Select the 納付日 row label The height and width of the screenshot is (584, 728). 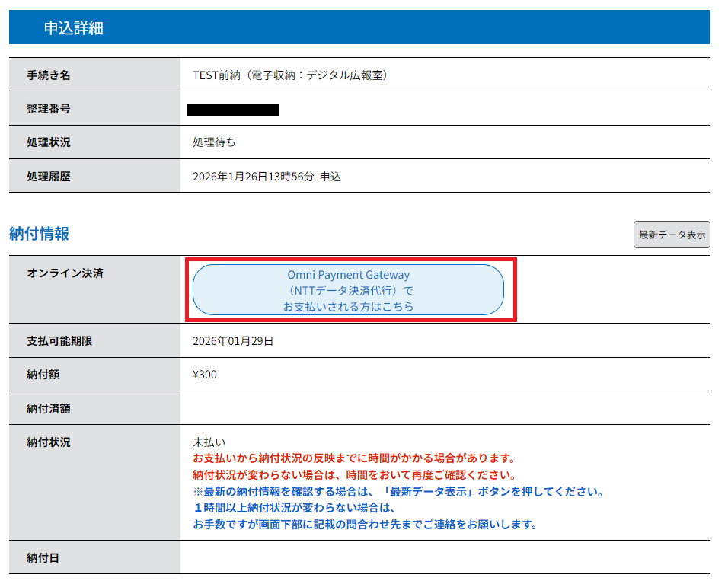click(43, 558)
